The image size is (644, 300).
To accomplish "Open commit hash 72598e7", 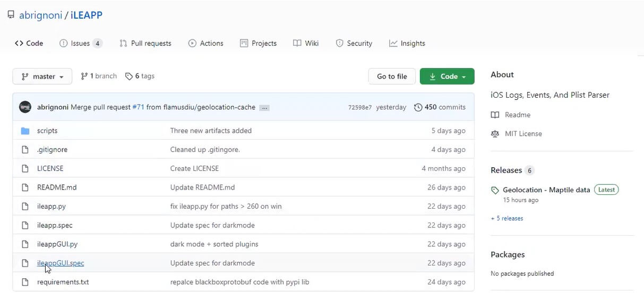I will [x=360, y=107].
